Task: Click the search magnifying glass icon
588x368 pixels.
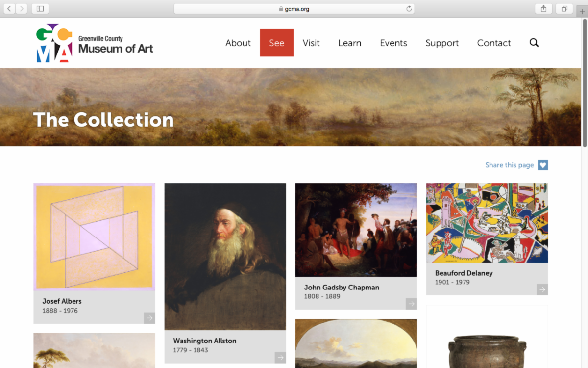Action: click(534, 43)
